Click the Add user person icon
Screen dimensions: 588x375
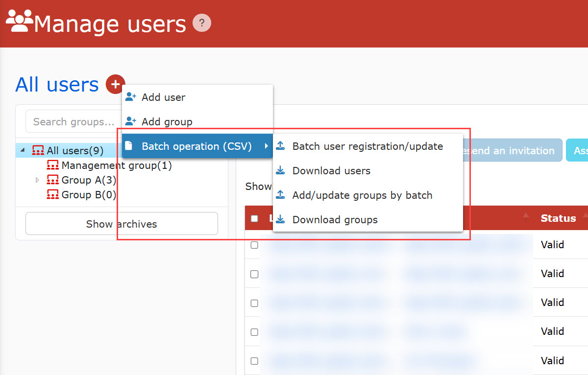130,97
